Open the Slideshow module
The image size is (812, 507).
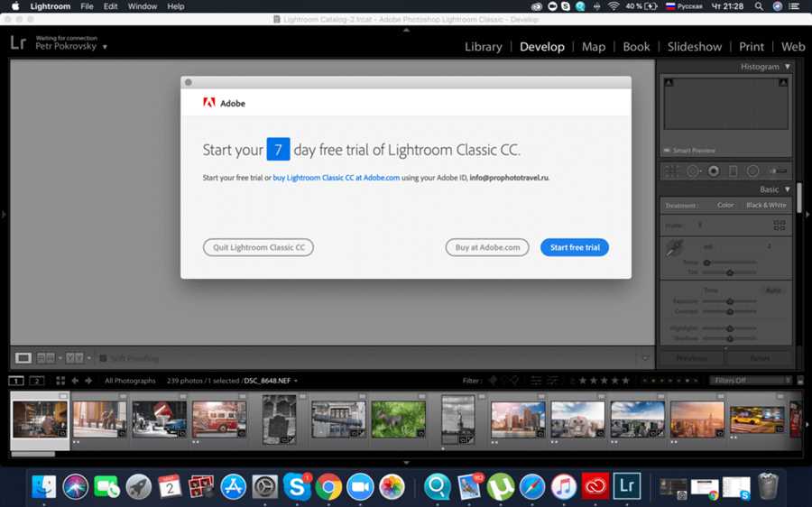click(695, 47)
